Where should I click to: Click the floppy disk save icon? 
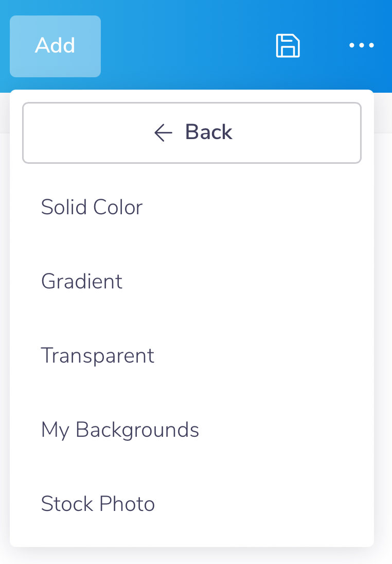point(288,46)
